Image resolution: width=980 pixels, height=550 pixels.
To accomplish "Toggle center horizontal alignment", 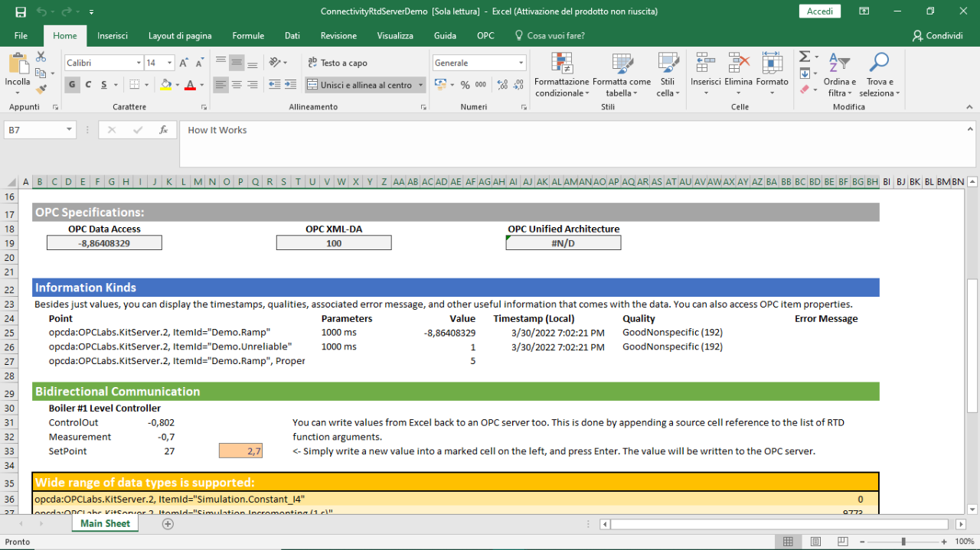I will click(x=237, y=85).
